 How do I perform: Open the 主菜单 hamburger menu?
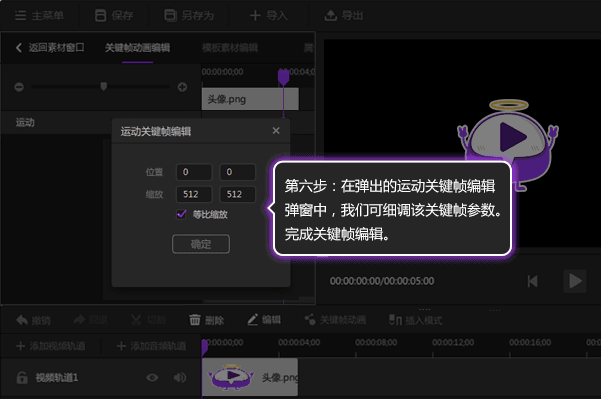click(39, 16)
